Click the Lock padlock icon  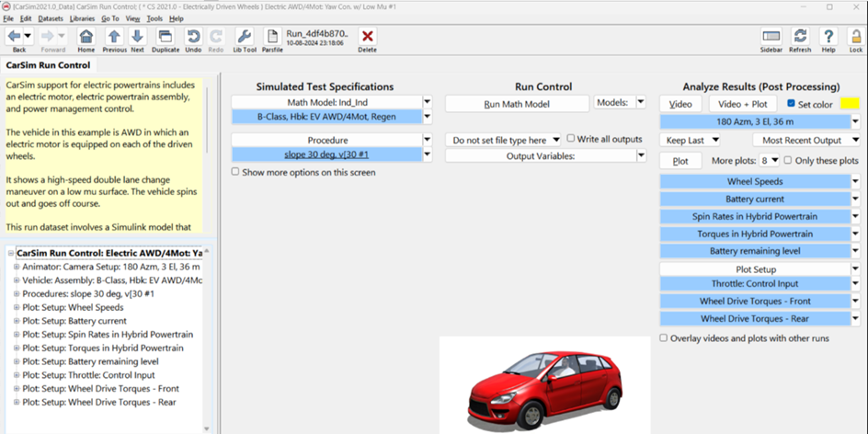coord(856,37)
